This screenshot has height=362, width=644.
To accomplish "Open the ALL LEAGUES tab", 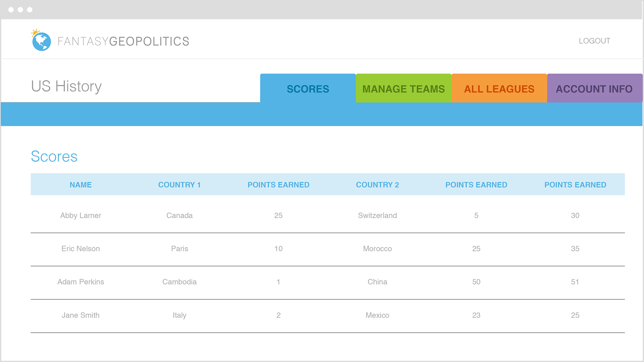I will pos(499,89).
